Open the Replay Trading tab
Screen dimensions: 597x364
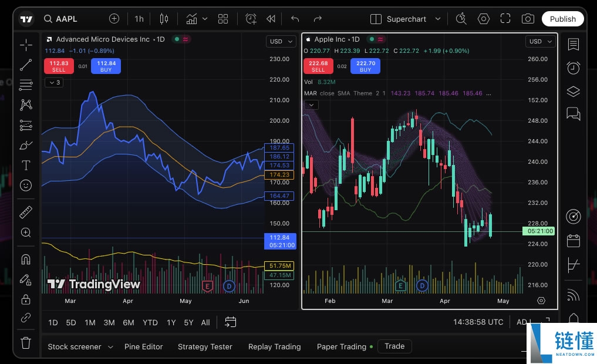[x=275, y=347]
